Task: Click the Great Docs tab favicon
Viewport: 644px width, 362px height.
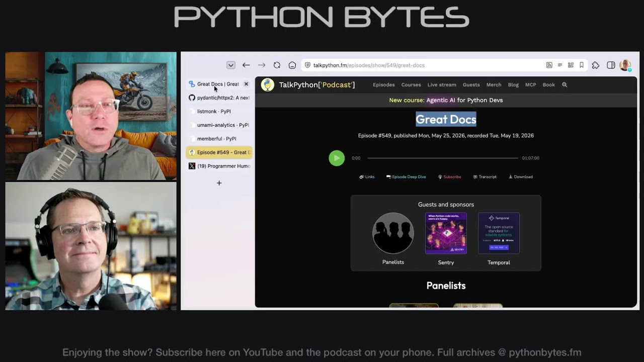Action: (192, 84)
